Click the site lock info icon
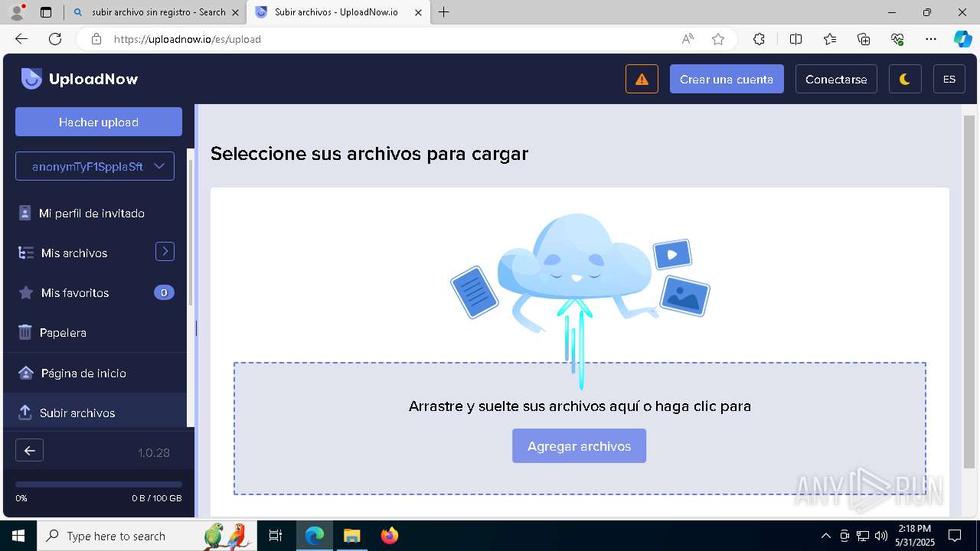The image size is (980, 551). pyautogui.click(x=96, y=39)
